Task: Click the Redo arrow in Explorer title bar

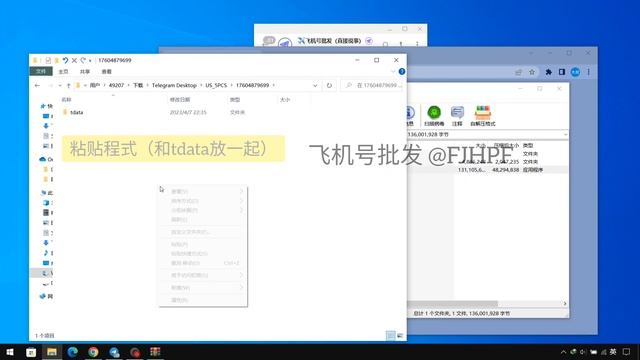Action: click(x=83, y=60)
